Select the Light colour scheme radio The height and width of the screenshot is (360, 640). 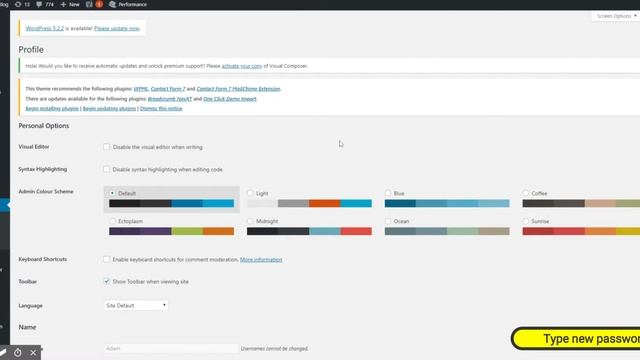tap(250, 193)
